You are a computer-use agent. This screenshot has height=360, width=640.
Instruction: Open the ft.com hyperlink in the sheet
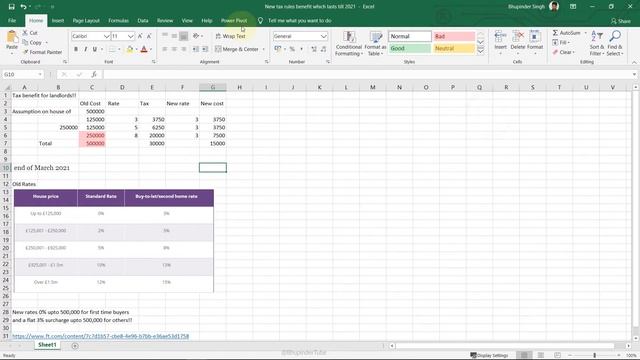(x=100, y=336)
